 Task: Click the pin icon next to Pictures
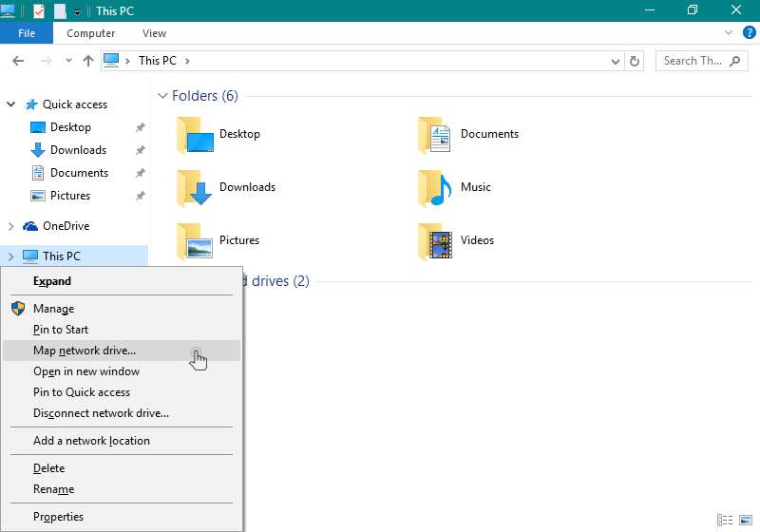click(x=140, y=196)
